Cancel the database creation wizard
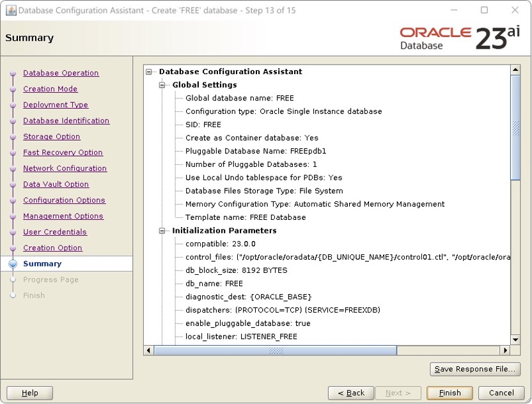This screenshot has width=532, height=404. click(x=501, y=393)
